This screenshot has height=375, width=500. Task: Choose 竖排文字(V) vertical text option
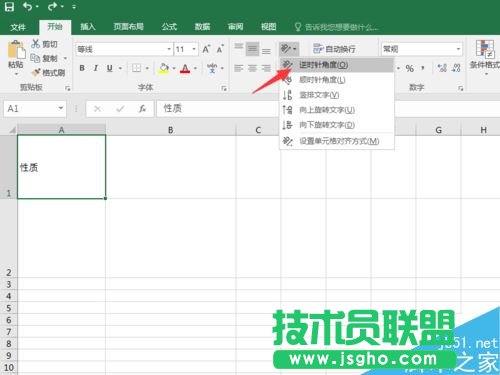tap(337, 95)
